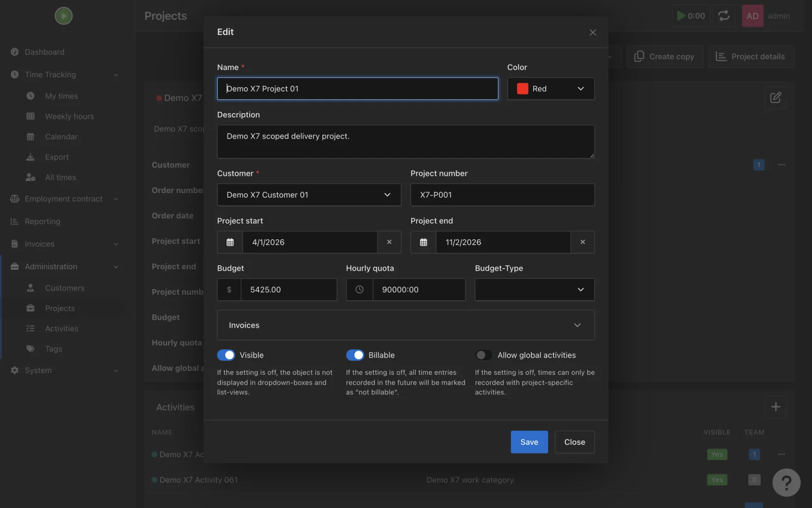The image size is (812, 508).
Task: Open My times page
Action: coord(61,96)
